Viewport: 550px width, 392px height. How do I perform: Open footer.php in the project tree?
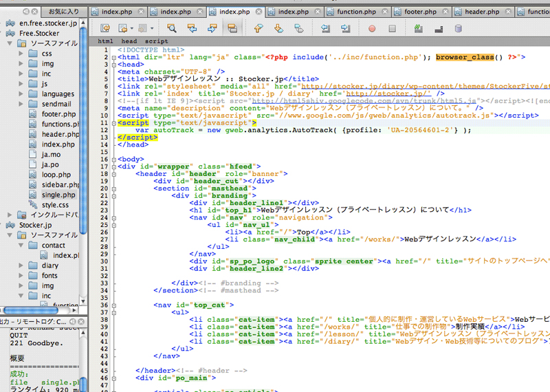(58, 114)
